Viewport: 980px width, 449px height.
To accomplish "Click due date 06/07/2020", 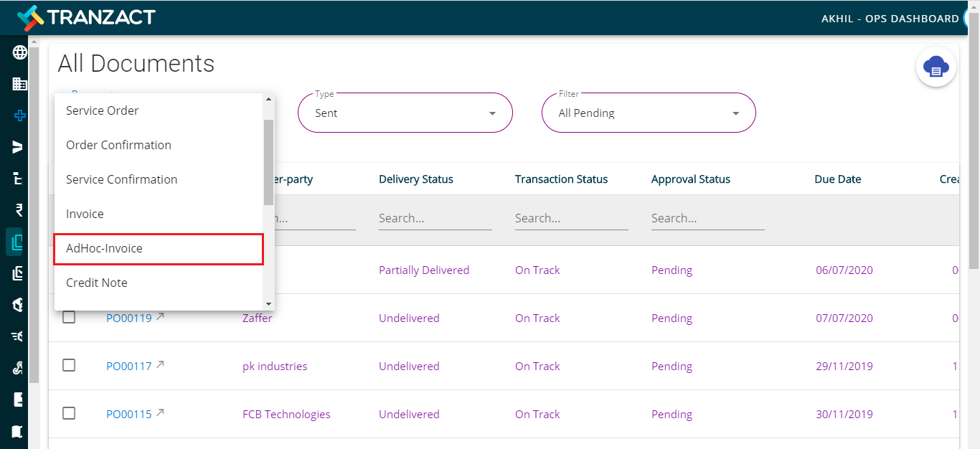I will click(844, 270).
